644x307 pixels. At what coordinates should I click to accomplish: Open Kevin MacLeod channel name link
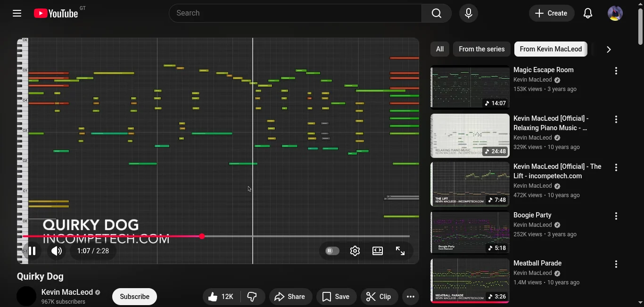tap(67, 292)
